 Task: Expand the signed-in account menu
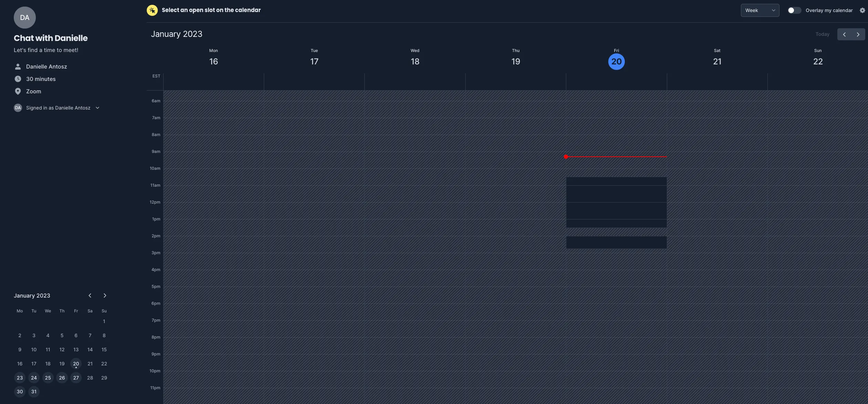pyautogui.click(x=97, y=107)
